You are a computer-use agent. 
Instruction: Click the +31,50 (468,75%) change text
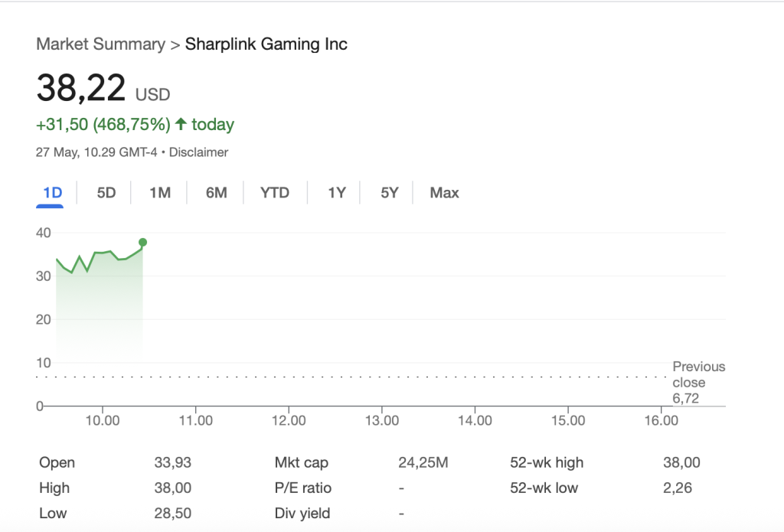[x=103, y=124]
